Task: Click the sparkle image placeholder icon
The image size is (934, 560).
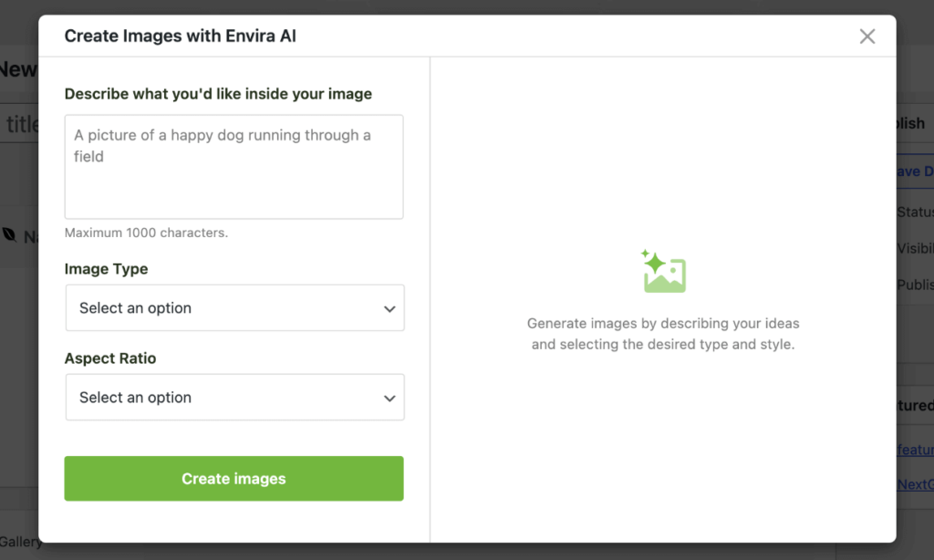Action: (664, 271)
